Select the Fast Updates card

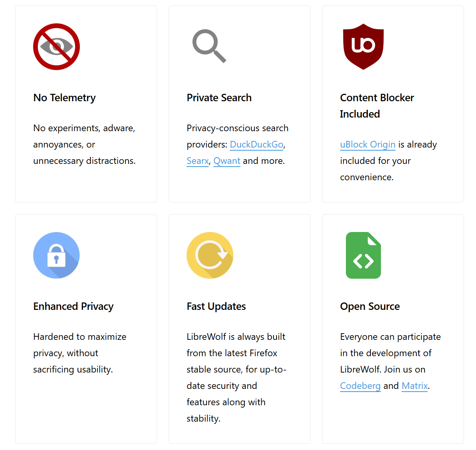[x=239, y=329]
